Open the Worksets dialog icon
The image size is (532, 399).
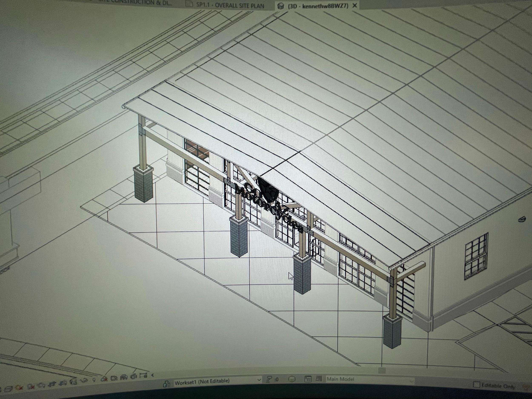[166, 383]
